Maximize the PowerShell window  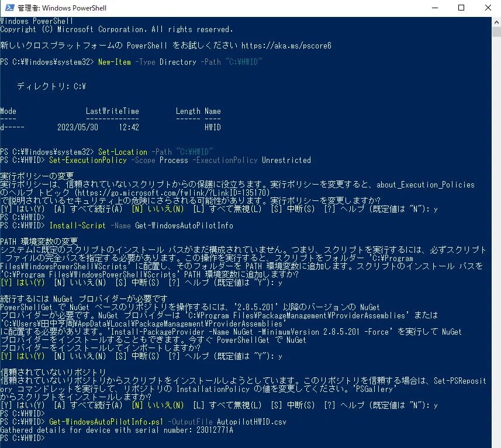[x=461, y=8]
